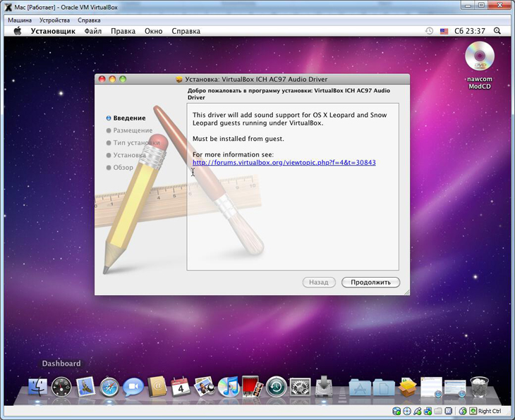This screenshot has height=420, width=515.
Task: Open nawcom ModCD disc on desktop
Action: [x=480, y=64]
